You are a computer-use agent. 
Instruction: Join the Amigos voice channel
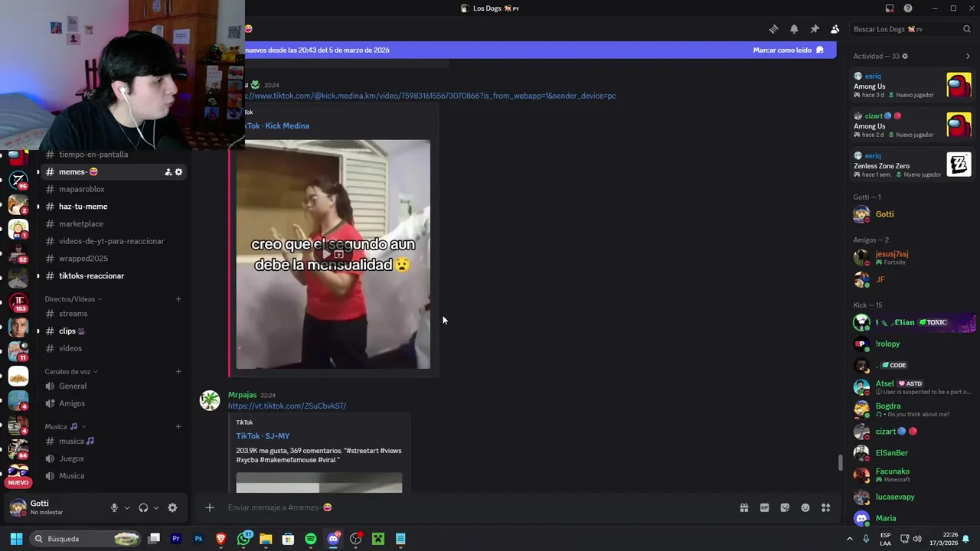click(112, 403)
